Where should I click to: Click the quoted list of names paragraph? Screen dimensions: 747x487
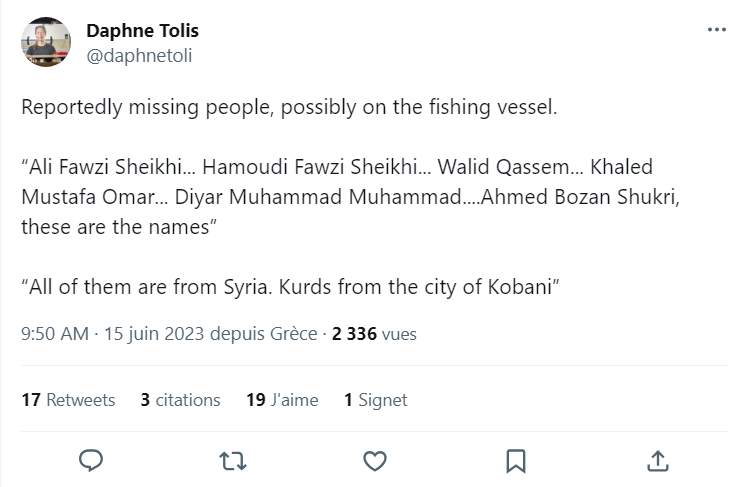(350, 196)
